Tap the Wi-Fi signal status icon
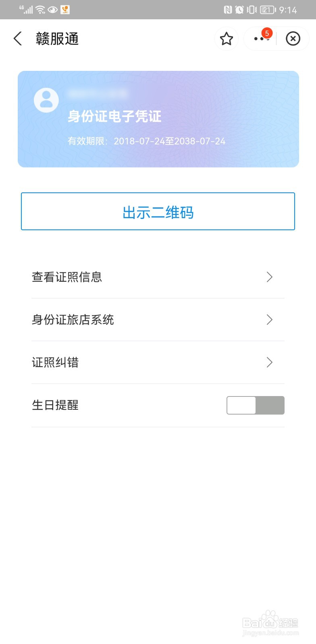Image resolution: width=316 pixels, height=644 pixels. coord(40,10)
